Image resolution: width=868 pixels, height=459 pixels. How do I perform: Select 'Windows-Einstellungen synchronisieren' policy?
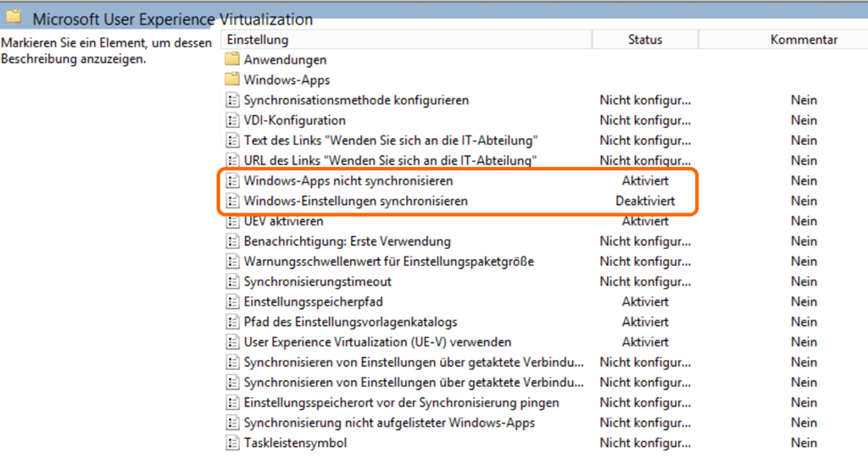coord(355,202)
